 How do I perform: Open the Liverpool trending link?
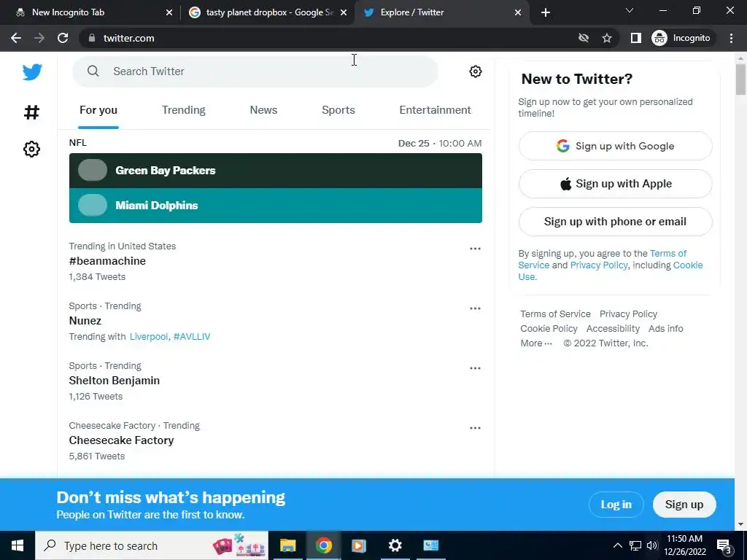pos(149,337)
